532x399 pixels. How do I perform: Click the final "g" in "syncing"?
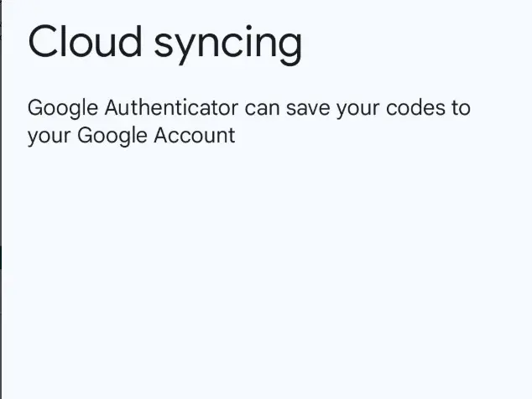click(288, 47)
